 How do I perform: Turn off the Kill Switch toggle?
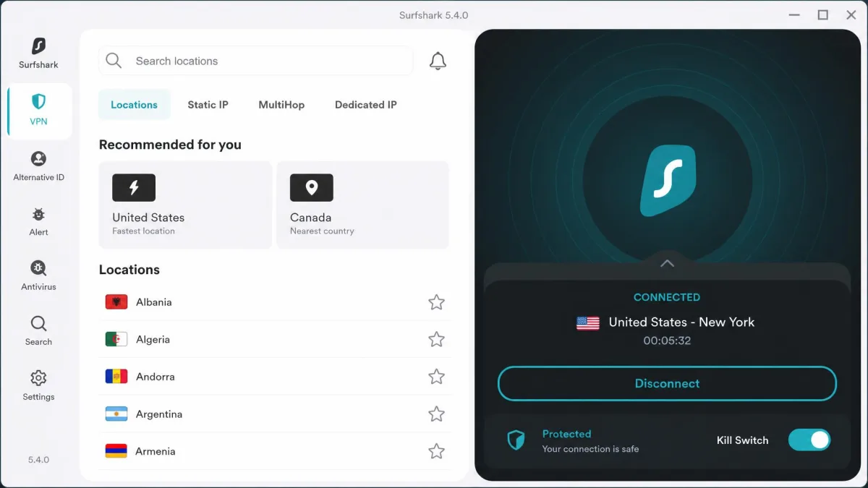(809, 440)
